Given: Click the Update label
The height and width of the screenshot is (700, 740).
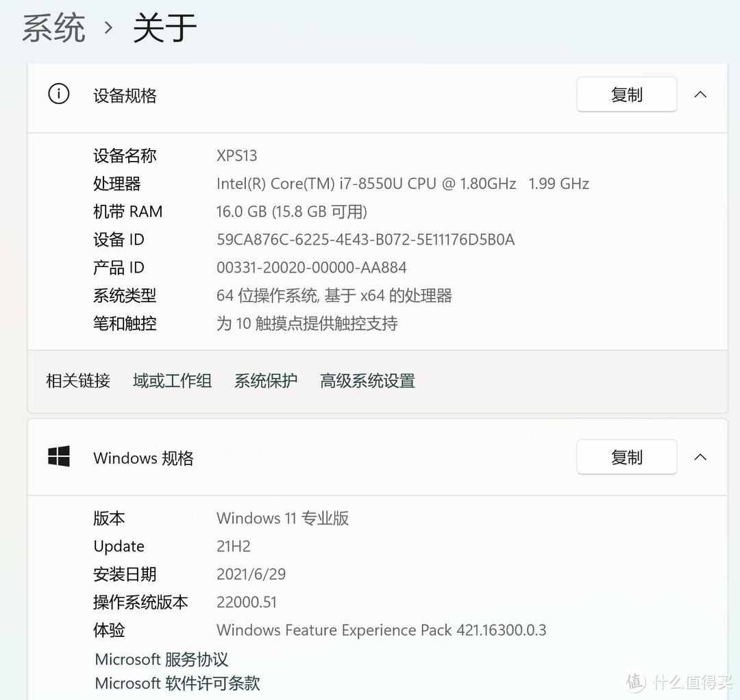Looking at the screenshot, I should tap(119, 546).
